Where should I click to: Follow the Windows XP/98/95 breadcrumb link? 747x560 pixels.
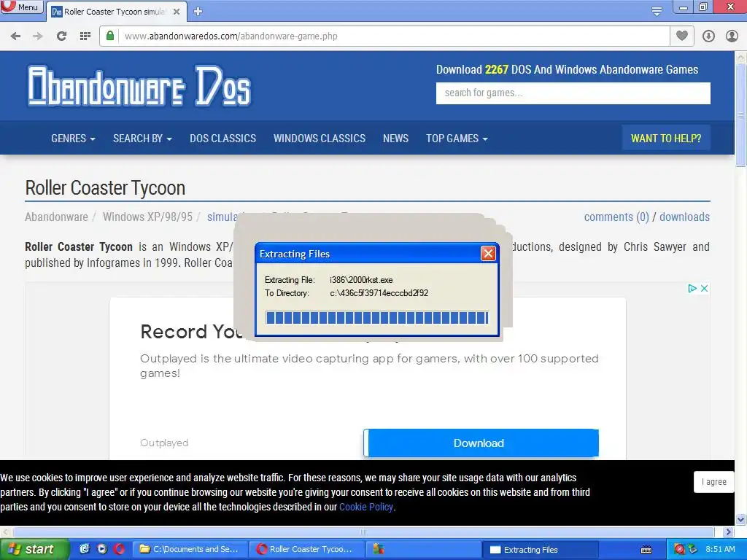coord(147,217)
